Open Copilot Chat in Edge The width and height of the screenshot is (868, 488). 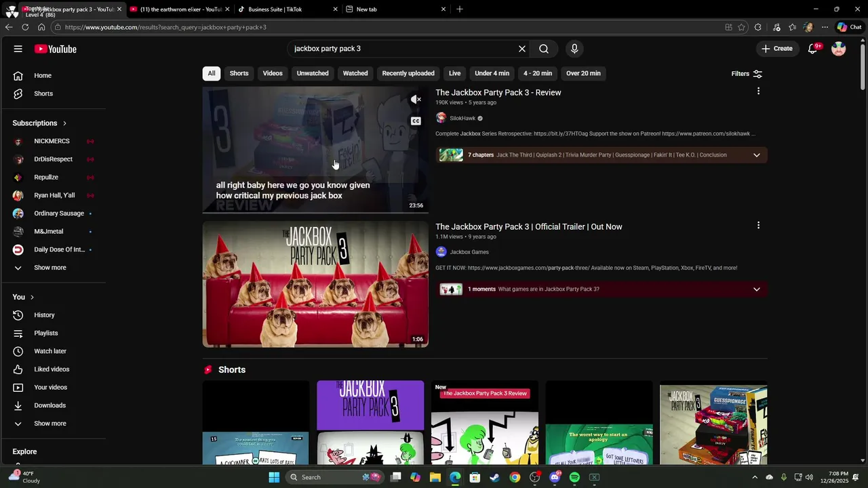(849, 27)
